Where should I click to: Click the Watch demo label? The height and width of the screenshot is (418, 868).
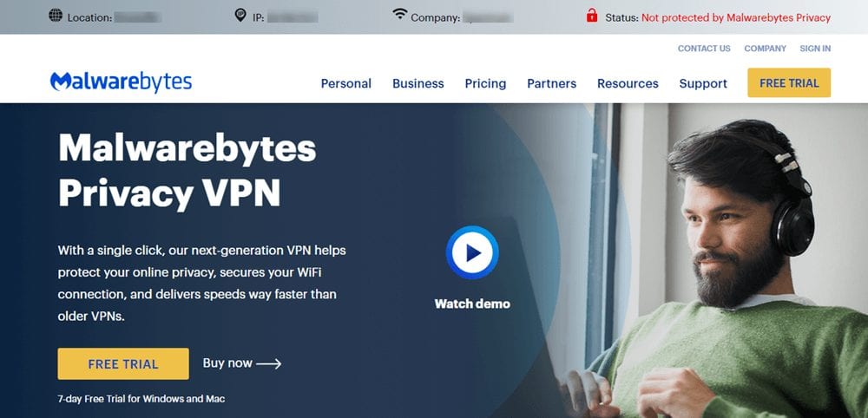click(472, 304)
